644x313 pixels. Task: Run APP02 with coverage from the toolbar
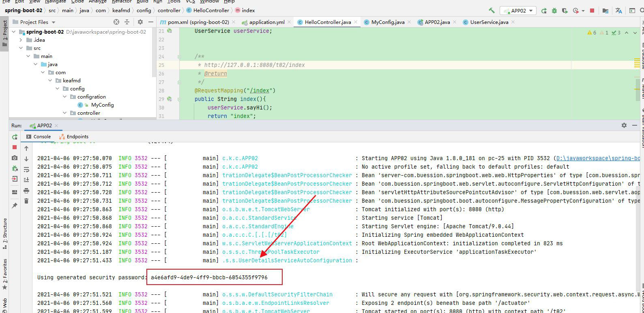pos(564,11)
